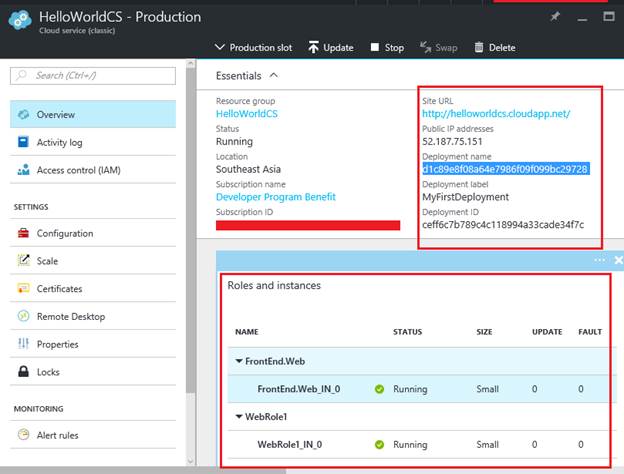The width and height of the screenshot is (624, 474).
Task: Open Activity log from the sidebar
Action: (x=93, y=142)
